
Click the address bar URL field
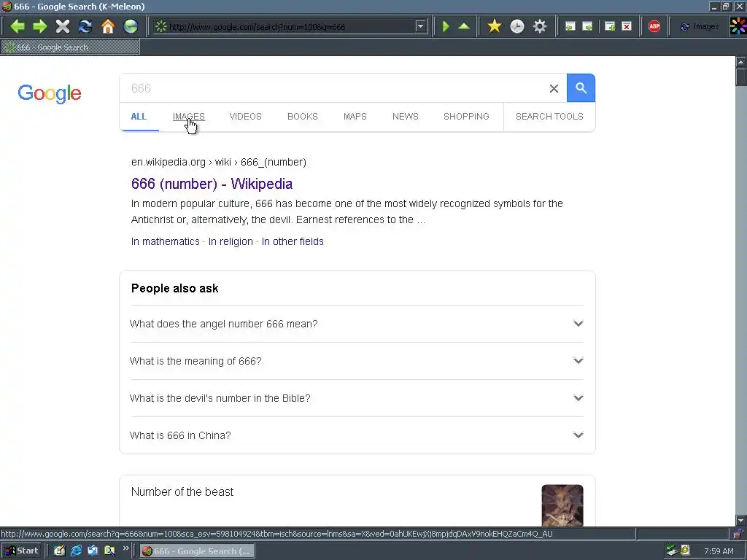point(290,27)
